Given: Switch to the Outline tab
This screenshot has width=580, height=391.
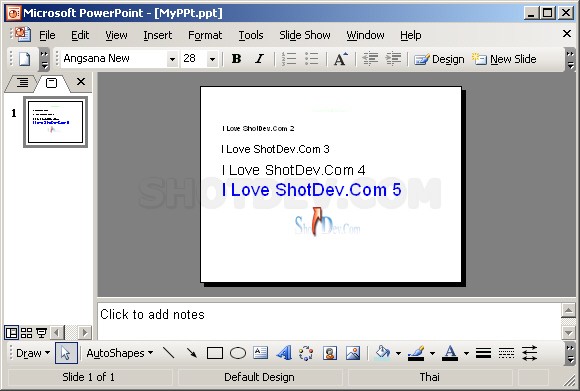Looking at the screenshot, I should [x=22, y=82].
